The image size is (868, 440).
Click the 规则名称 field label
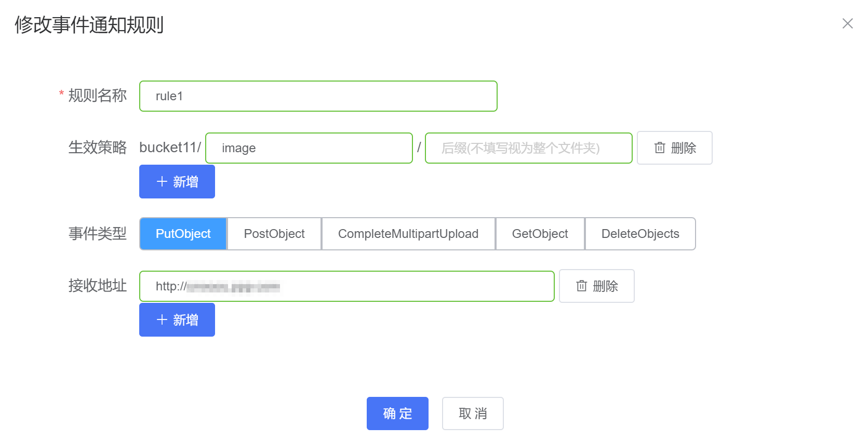(97, 96)
